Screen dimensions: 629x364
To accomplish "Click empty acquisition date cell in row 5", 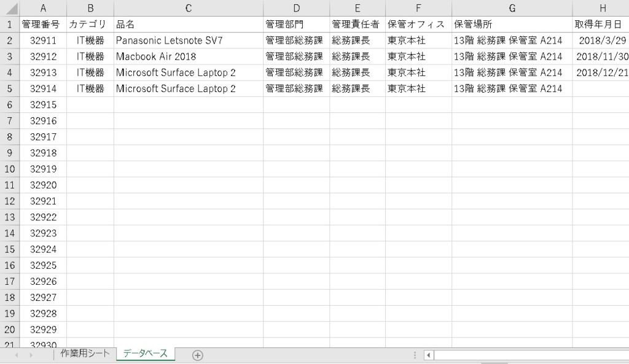I will tap(600, 88).
